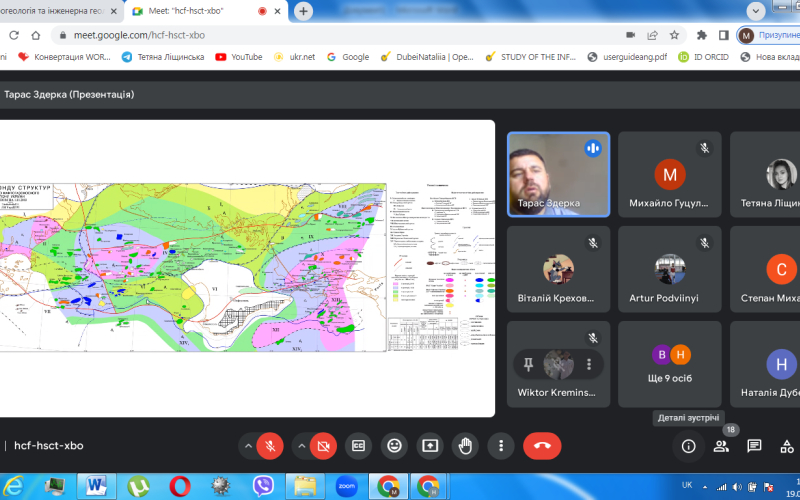Open more options three-dot menu
This screenshot has width=800, height=500.
pos(501,446)
